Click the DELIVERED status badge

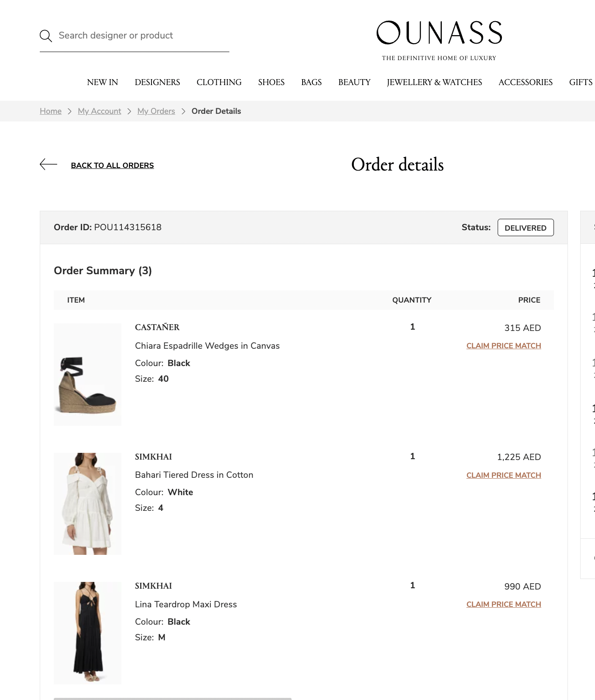[x=526, y=228]
